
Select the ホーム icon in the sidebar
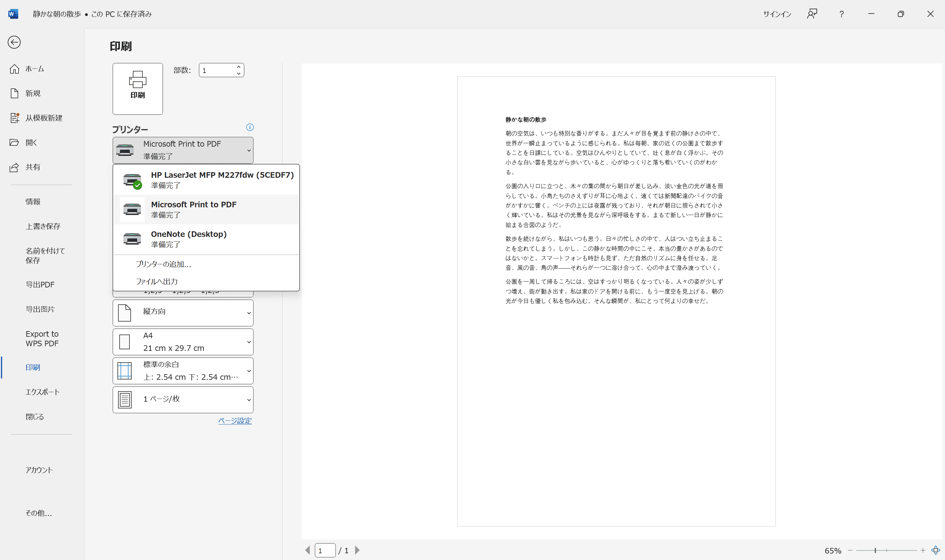tap(14, 69)
